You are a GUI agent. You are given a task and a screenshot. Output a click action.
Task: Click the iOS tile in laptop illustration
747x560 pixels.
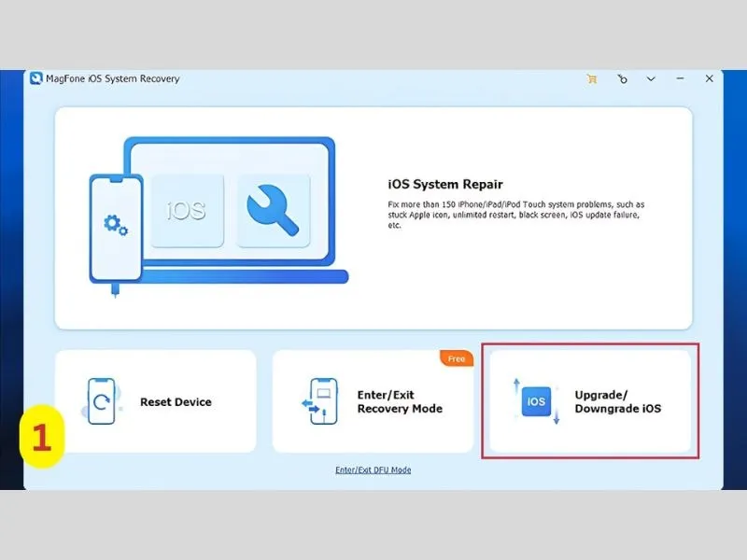(188, 211)
